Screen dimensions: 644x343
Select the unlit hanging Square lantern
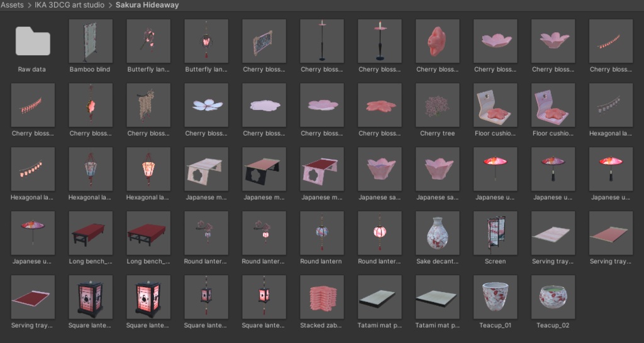pos(206,297)
